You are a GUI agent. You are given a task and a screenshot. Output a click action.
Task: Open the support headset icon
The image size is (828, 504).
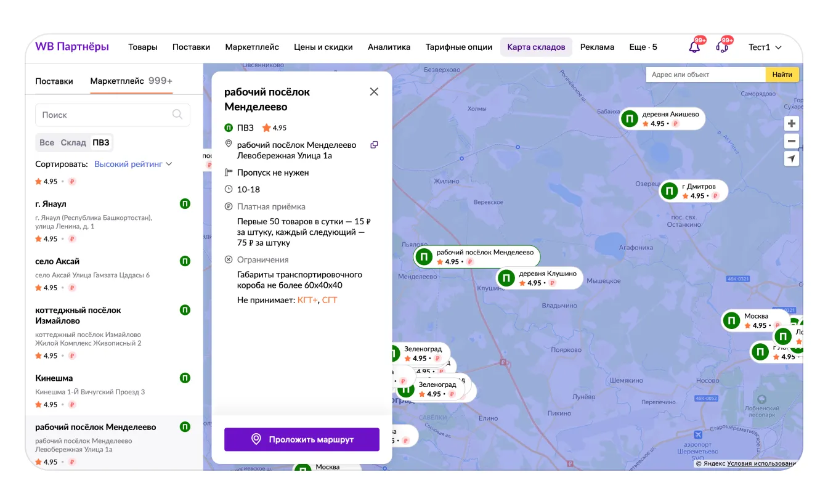(722, 47)
